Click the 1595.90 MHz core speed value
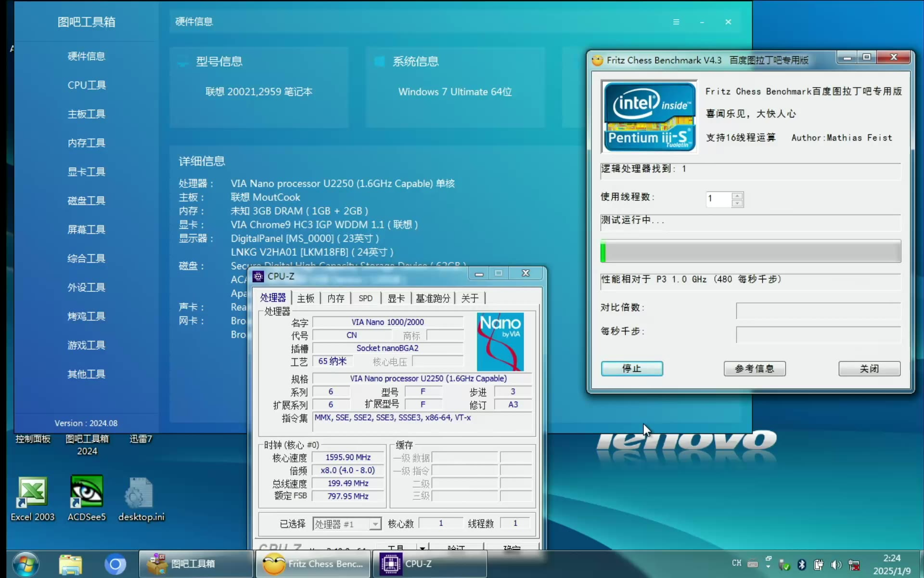 click(348, 457)
